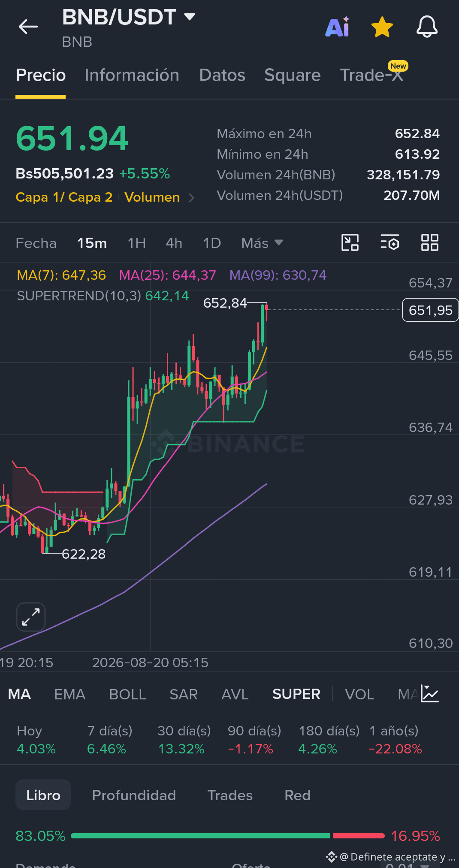This screenshot has height=868, width=459.
Task: Toggle the AVL indicator
Action: 235,694
